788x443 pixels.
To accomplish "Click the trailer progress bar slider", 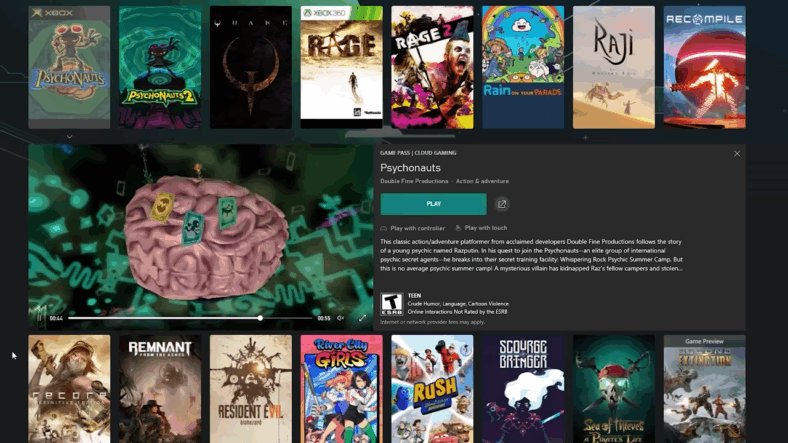I will click(x=190, y=318).
